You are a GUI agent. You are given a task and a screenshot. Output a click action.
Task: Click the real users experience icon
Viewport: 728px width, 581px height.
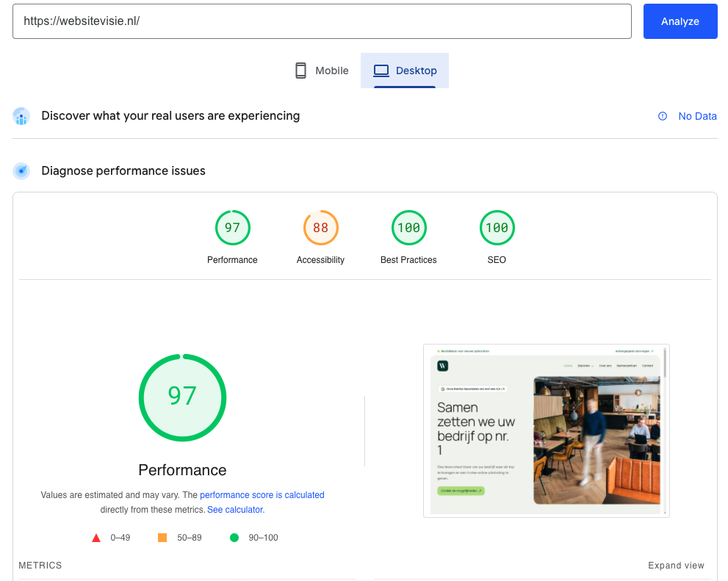pos(21,116)
